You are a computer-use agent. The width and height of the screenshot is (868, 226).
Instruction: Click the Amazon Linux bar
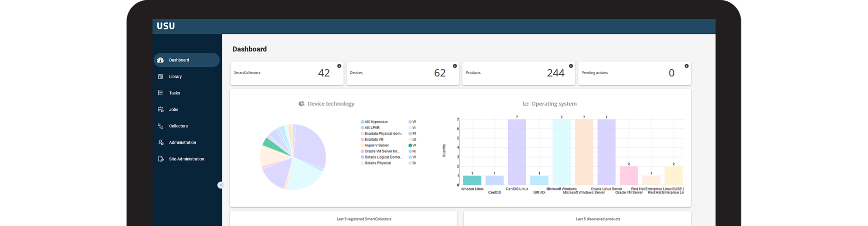click(x=472, y=180)
